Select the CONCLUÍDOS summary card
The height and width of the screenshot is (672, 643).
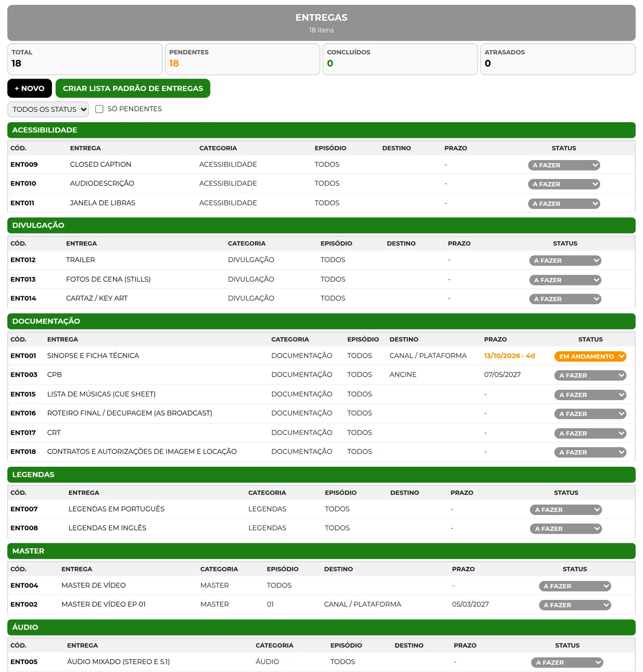tap(400, 59)
